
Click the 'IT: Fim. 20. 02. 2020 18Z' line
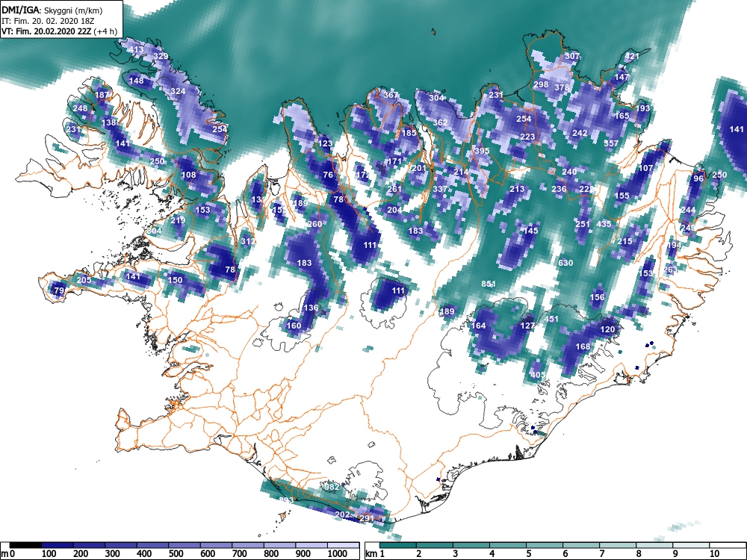click(x=48, y=21)
